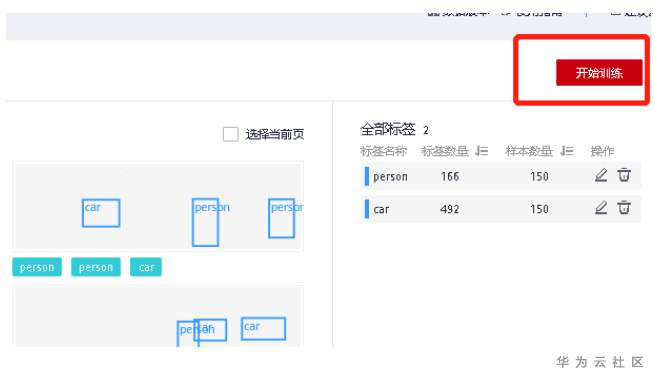Select the first person tag chip
This screenshot has height=384, width=654.
pyautogui.click(x=37, y=267)
